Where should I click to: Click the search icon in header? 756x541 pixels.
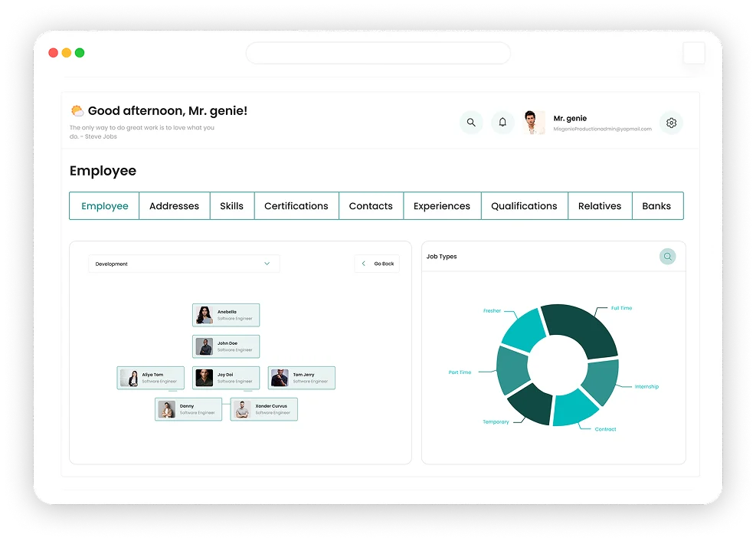(x=471, y=123)
